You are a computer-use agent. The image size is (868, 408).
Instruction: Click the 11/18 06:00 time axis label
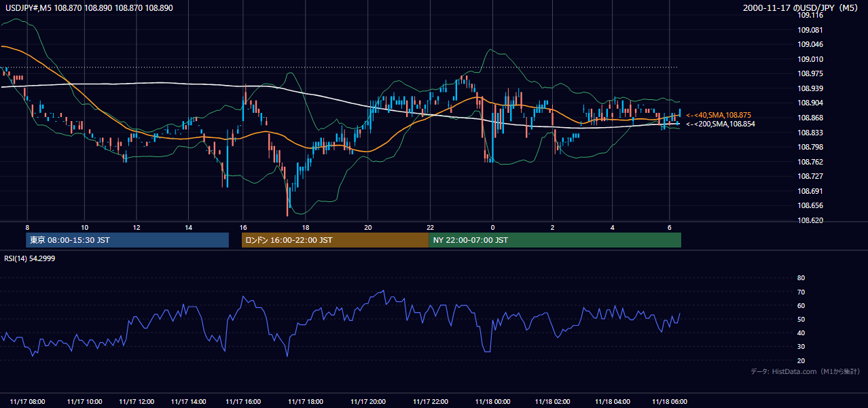[670, 402]
